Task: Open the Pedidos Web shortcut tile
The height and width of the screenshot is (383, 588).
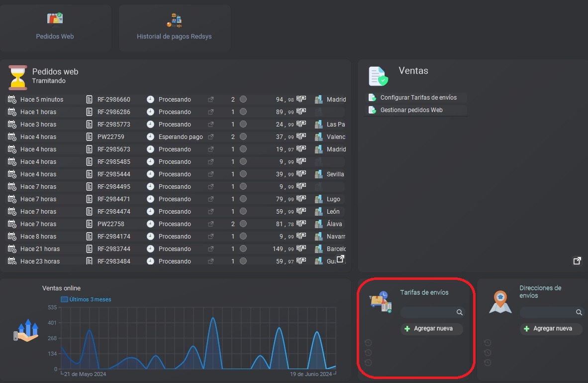Action: (x=55, y=27)
